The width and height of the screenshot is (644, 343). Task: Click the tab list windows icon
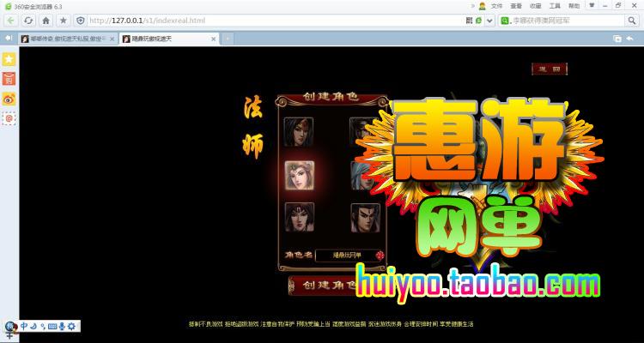(x=617, y=39)
